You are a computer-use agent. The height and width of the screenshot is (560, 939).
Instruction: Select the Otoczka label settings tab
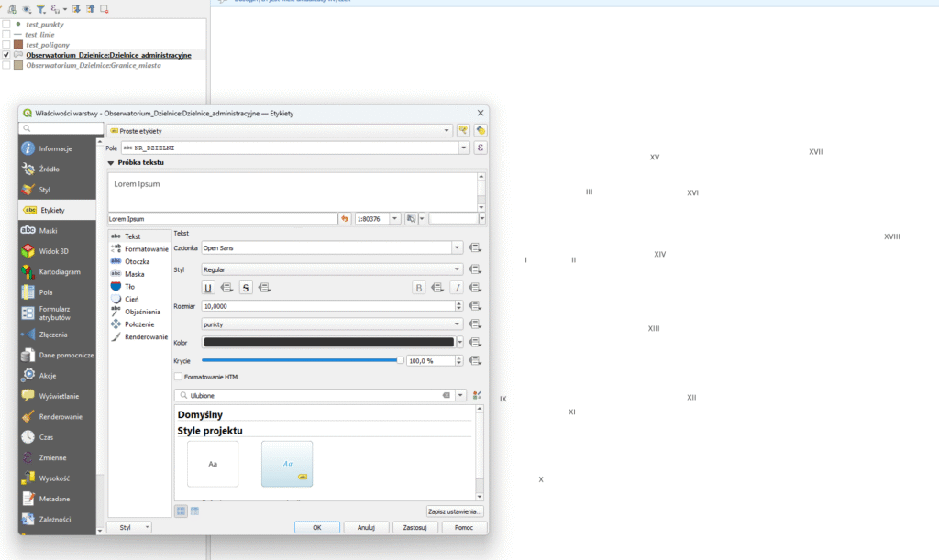click(x=137, y=261)
